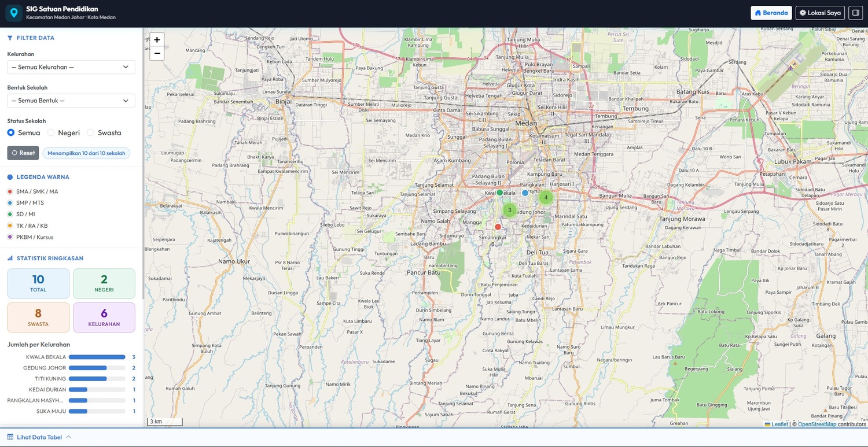Click the SUKA MAJU row label
Screen dimensions: 868x447
point(51,411)
